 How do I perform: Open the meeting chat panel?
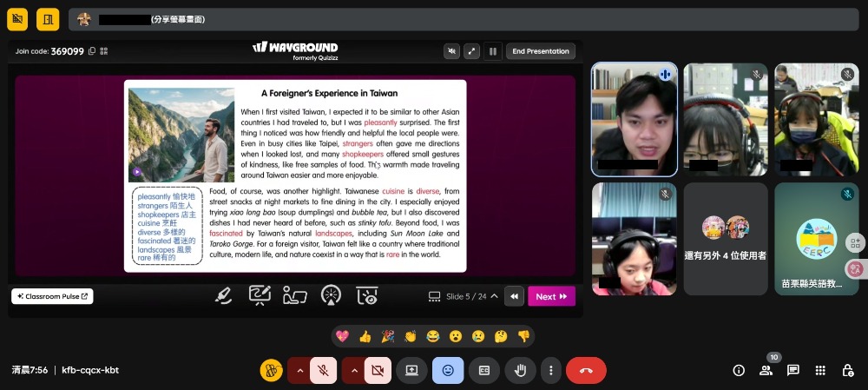792,370
